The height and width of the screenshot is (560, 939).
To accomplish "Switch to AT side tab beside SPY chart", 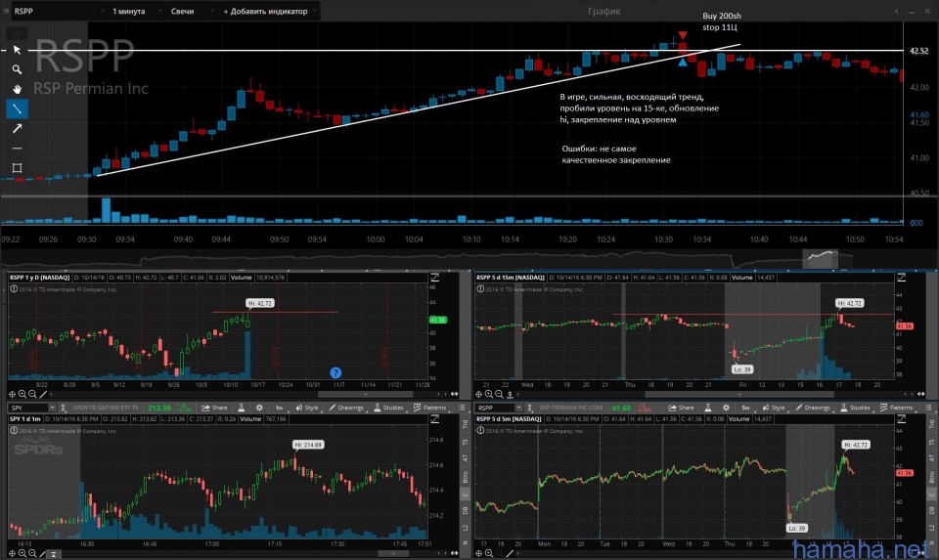I will (466, 458).
